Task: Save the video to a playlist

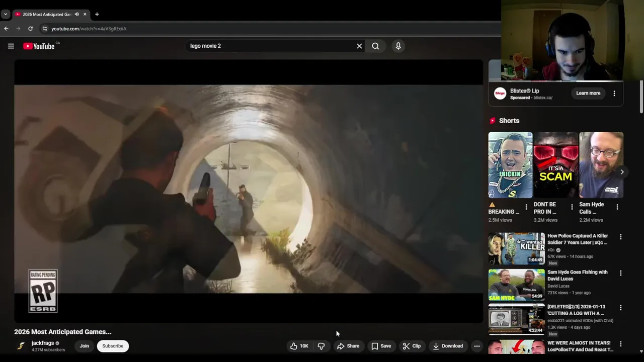Action: tap(381, 346)
